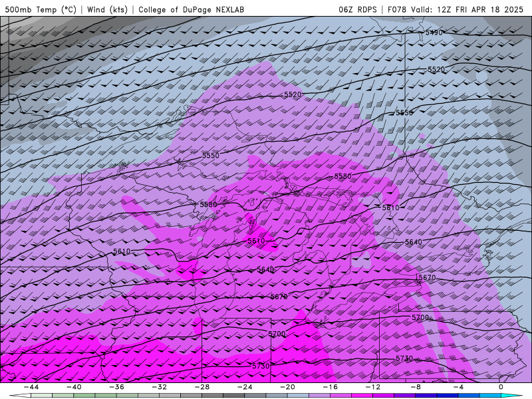Select the -8 temperature scale label
Image resolution: width=532 pixels, height=399 pixels.
[416, 387]
